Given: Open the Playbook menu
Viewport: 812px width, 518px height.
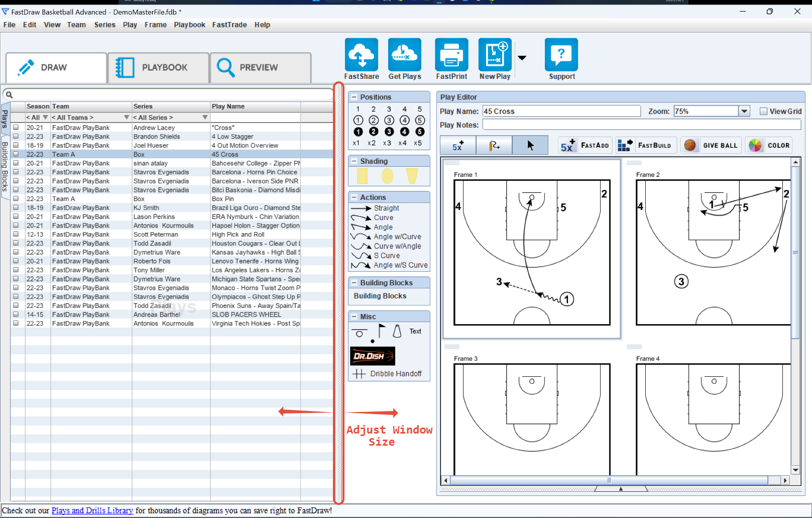Looking at the screenshot, I should [189, 25].
